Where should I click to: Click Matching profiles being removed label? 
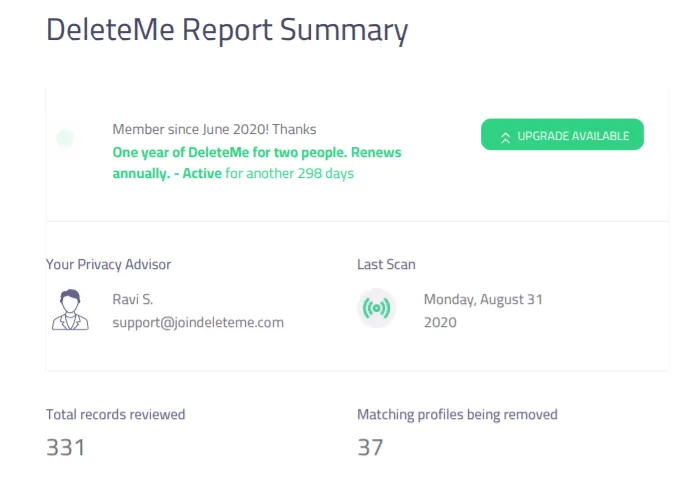click(457, 414)
